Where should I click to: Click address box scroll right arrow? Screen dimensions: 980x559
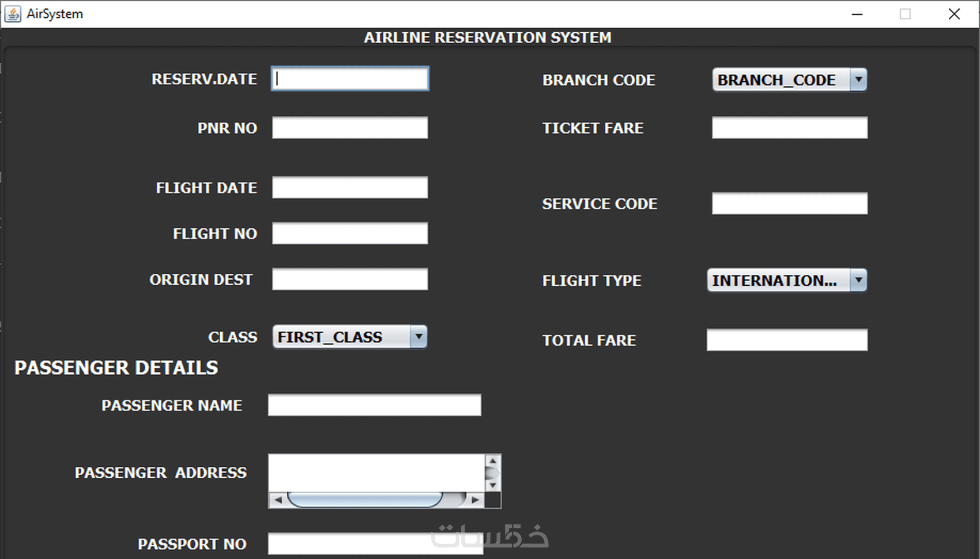[475, 500]
